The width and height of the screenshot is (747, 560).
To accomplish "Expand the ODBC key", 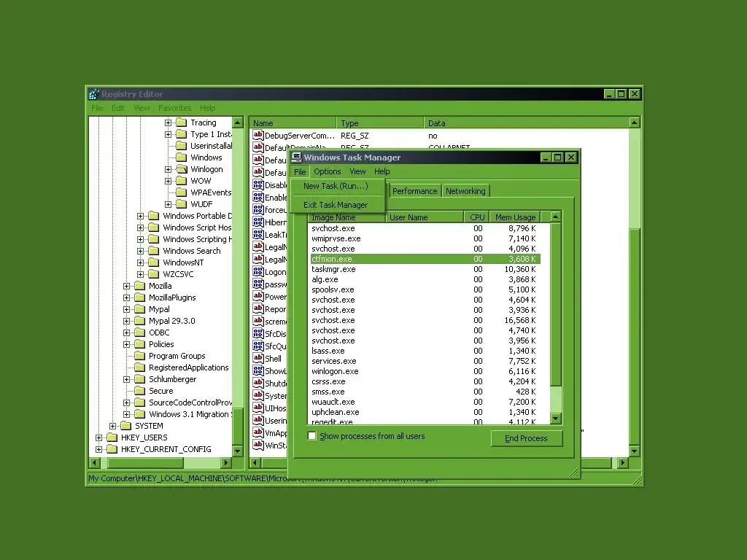I will click(x=127, y=332).
